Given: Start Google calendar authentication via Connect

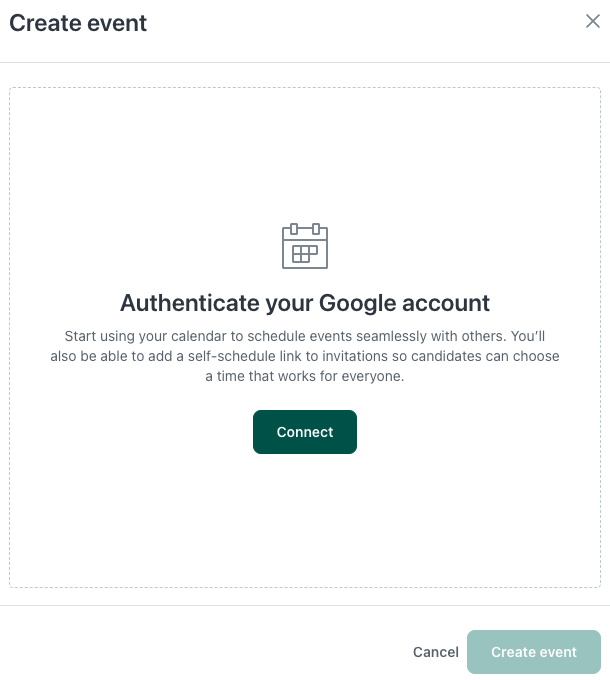Looking at the screenshot, I should click(x=305, y=432).
